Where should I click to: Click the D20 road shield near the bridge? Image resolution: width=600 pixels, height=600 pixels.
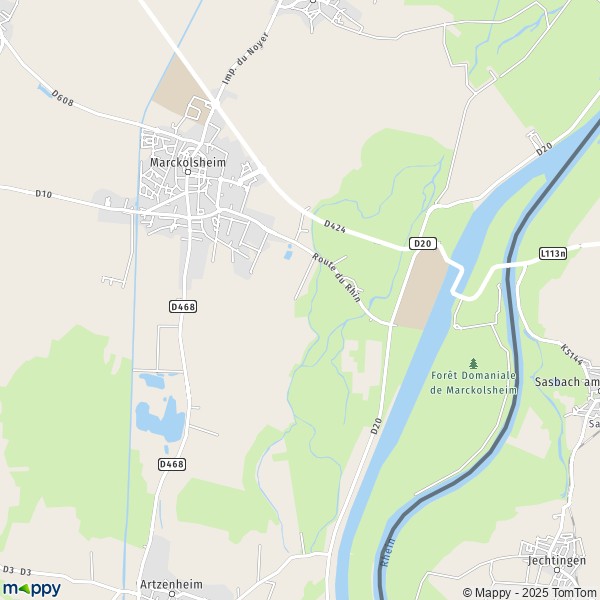(x=423, y=243)
